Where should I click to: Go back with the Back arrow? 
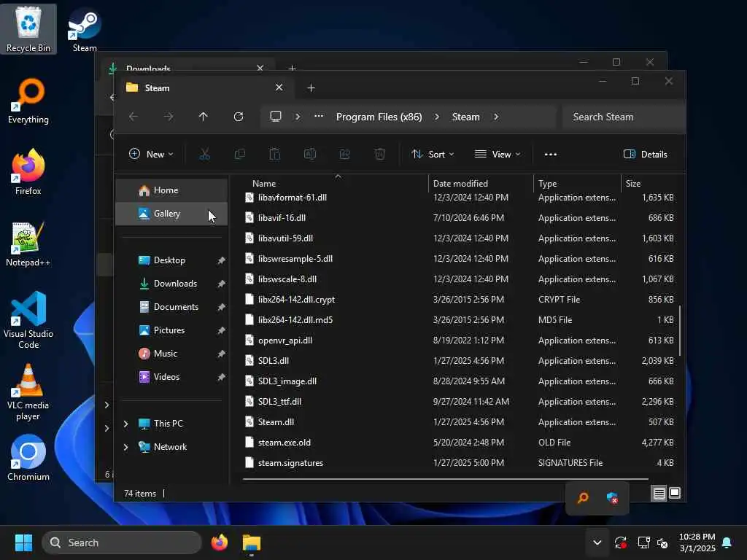tap(133, 117)
